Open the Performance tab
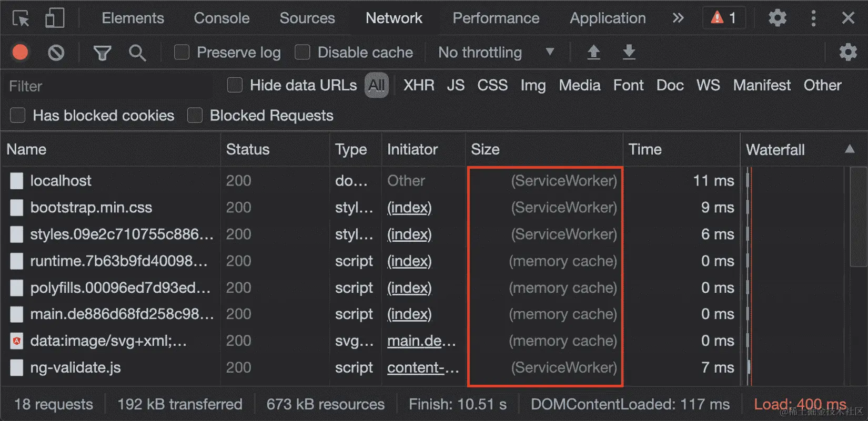 point(496,18)
